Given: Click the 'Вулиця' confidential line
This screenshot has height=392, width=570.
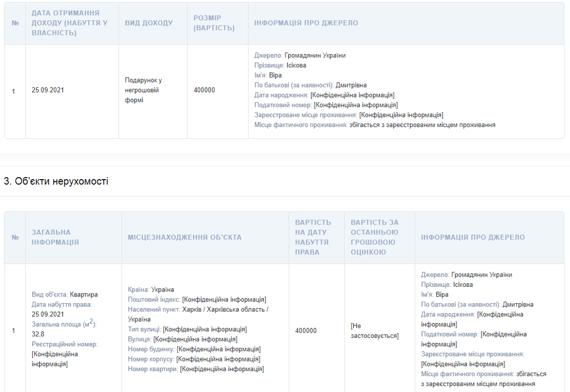Looking at the screenshot, I should pyautogui.click(x=183, y=339).
